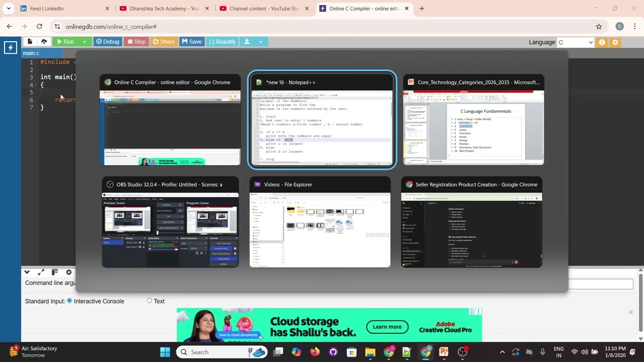The height and width of the screenshot is (362, 644).
Task: Switch to new 16 Notepad++ window thumbnail
Action: 322,120
